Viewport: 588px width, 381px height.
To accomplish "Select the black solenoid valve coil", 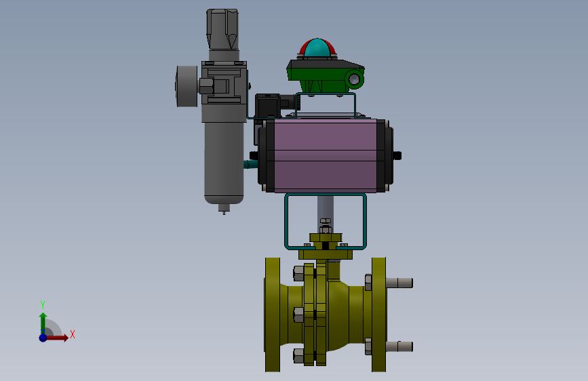I will pos(268,106).
